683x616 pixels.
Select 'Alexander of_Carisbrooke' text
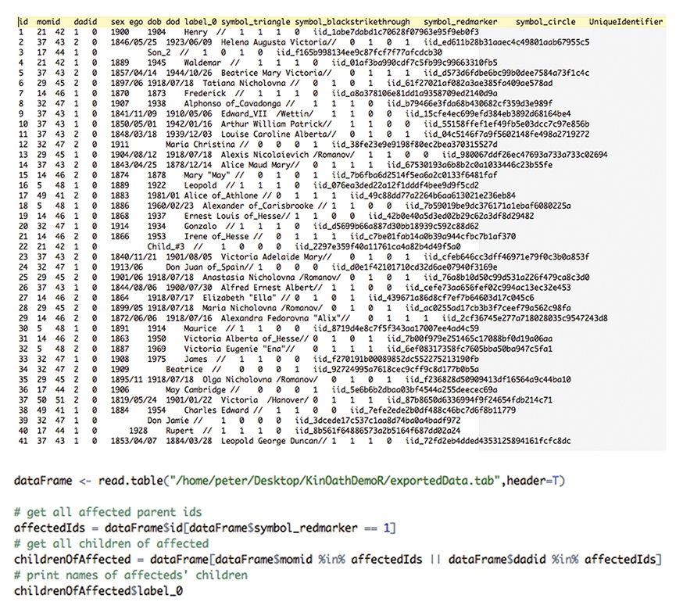[257, 206]
